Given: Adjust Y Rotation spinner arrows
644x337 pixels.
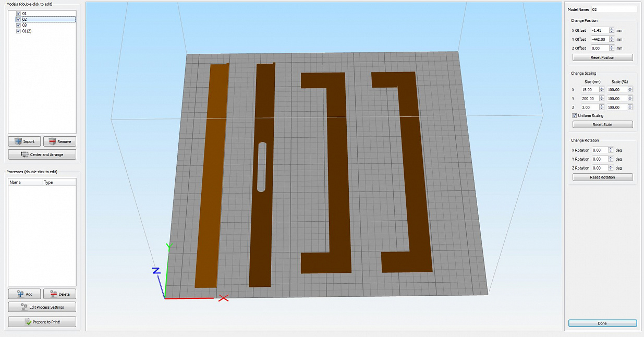Looking at the screenshot, I should [x=612, y=159].
